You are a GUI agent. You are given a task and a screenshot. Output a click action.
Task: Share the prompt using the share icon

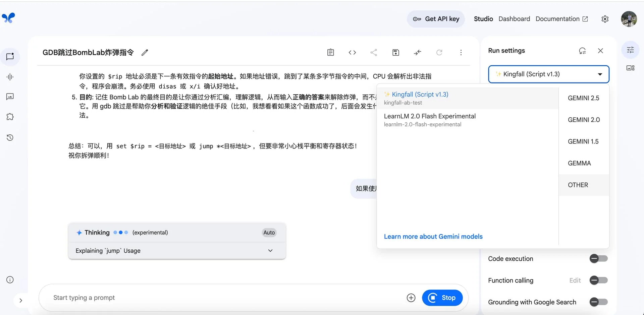(x=374, y=52)
